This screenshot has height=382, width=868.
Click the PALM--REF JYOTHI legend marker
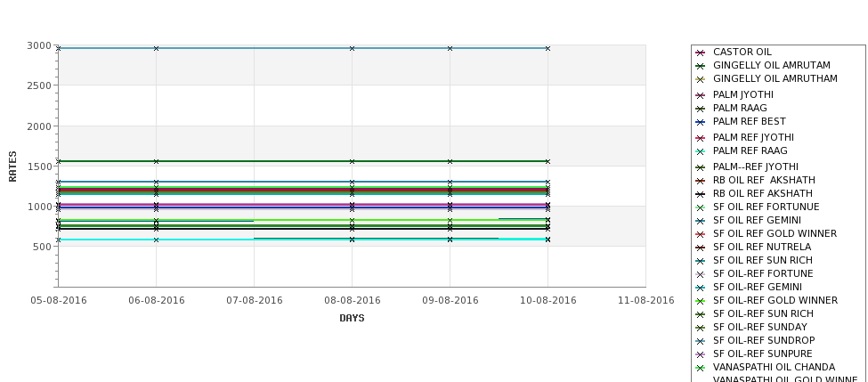coord(701,167)
